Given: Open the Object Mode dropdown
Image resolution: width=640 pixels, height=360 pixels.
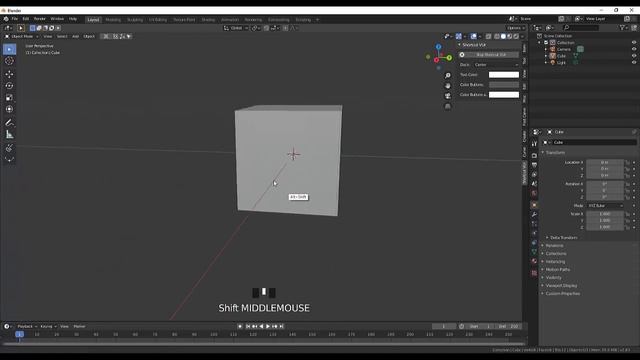Looking at the screenshot, I should point(22,36).
